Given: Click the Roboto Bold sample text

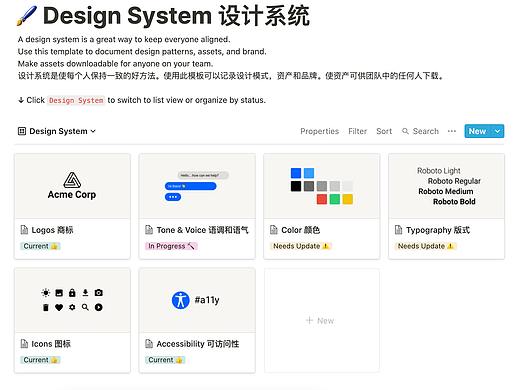Looking at the screenshot, I should click(454, 202).
